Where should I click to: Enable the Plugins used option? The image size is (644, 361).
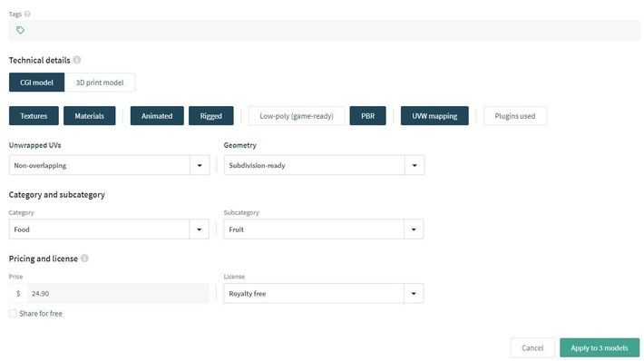(x=515, y=116)
